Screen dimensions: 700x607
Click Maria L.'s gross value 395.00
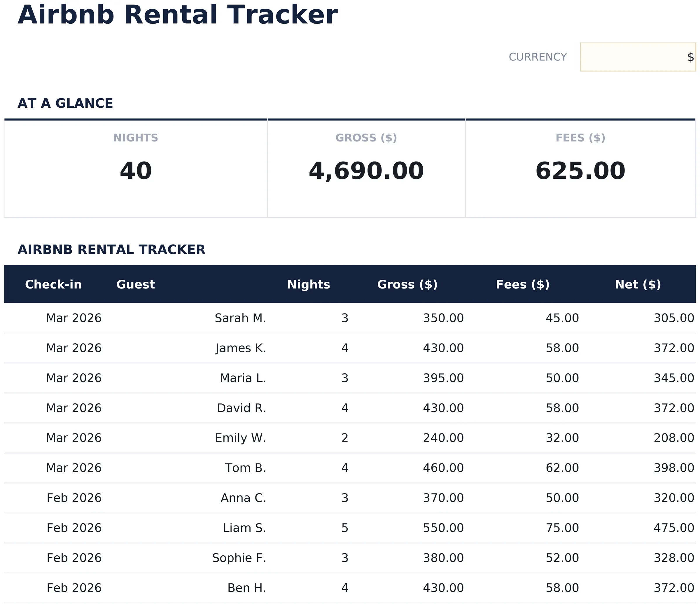(x=443, y=378)
